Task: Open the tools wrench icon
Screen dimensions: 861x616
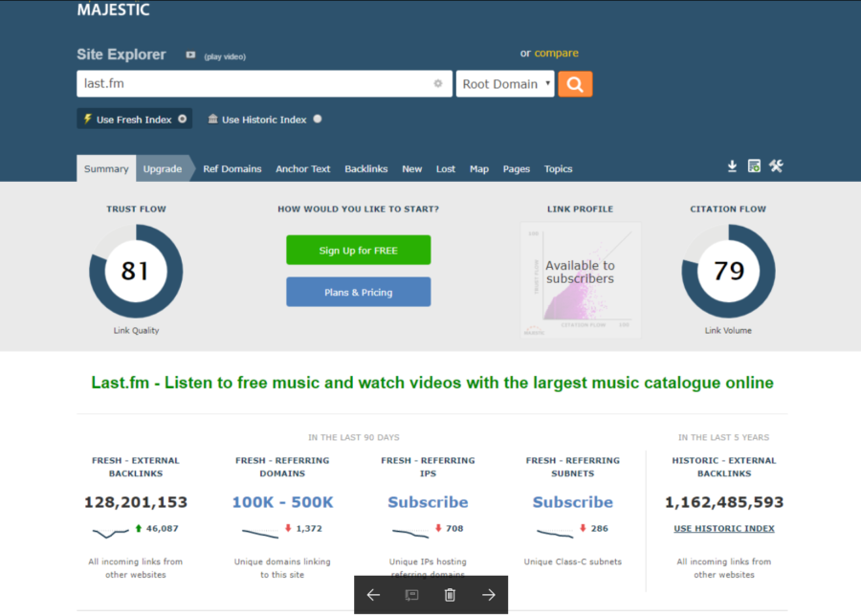Action: tap(776, 165)
